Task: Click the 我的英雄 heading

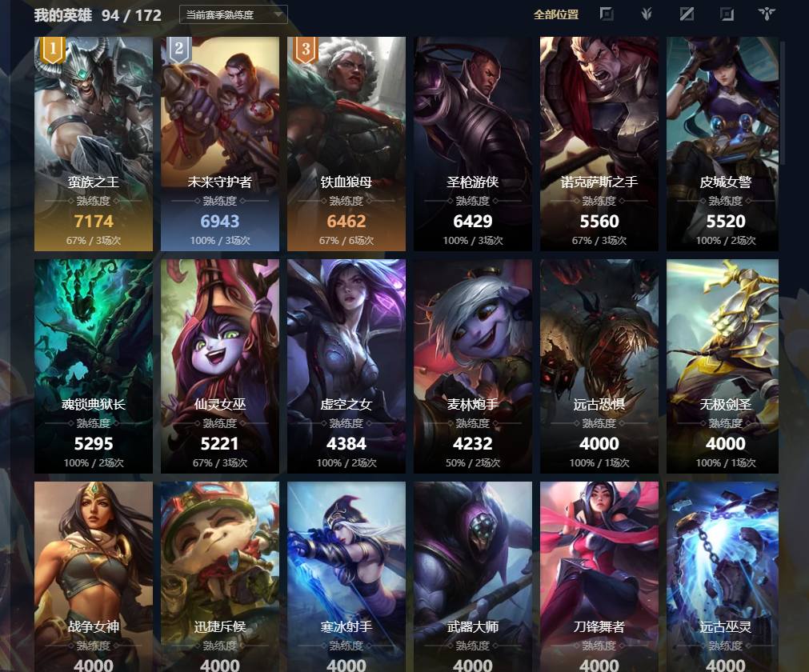Action: [63, 15]
